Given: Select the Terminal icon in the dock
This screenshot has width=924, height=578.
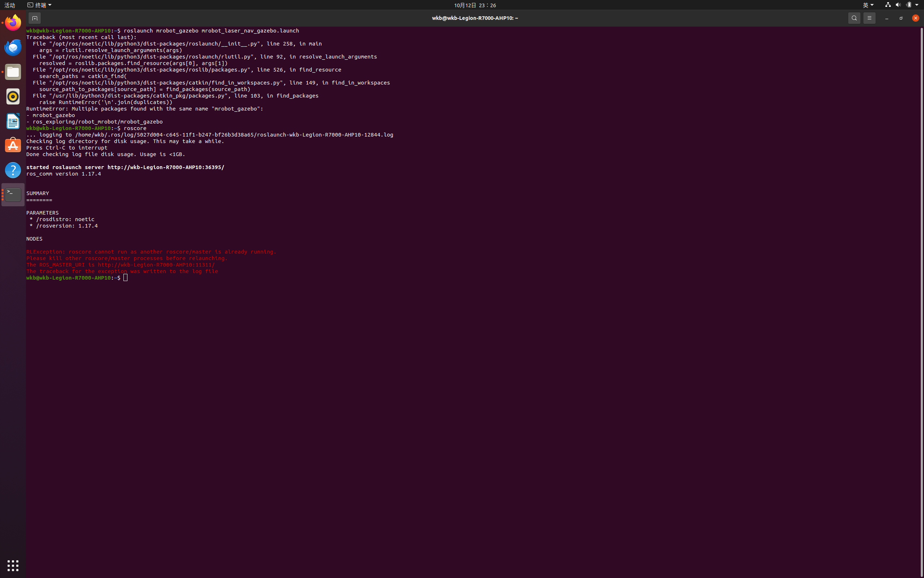Looking at the screenshot, I should pyautogui.click(x=13, y=195).
